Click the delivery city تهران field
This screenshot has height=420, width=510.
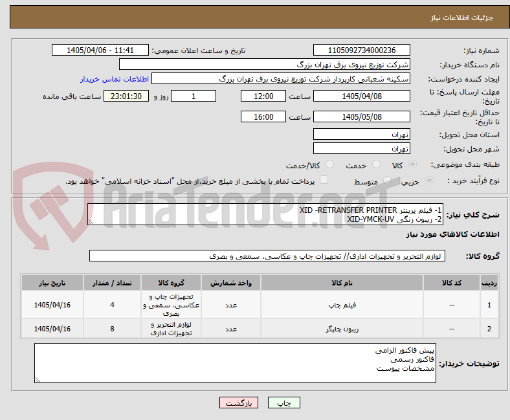click(x=362, y=148)
